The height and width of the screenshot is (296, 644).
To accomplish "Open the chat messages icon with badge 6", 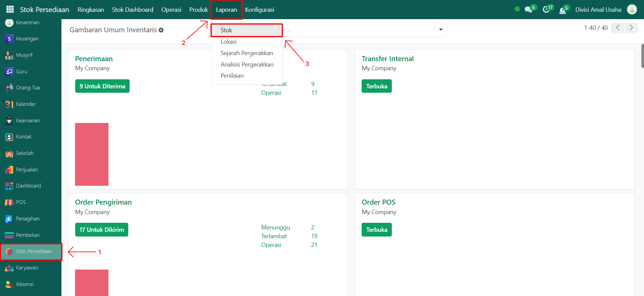I will (x=528, y=10).
